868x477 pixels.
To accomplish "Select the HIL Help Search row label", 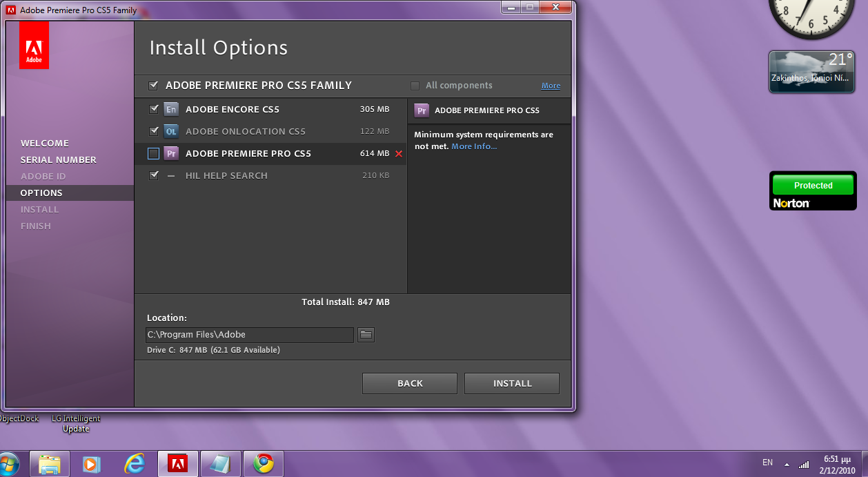I will [x=226, y=175].
